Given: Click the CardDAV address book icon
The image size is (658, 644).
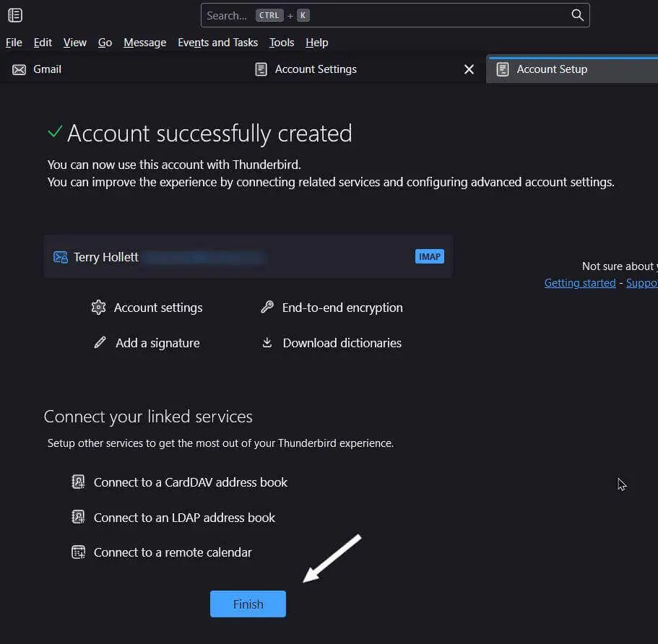Looking at the screenshot, I should tap(78, 482).
